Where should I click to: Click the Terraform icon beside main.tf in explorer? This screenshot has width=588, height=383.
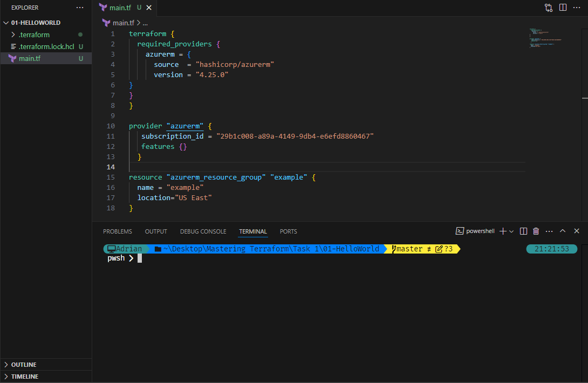point(12,58)
